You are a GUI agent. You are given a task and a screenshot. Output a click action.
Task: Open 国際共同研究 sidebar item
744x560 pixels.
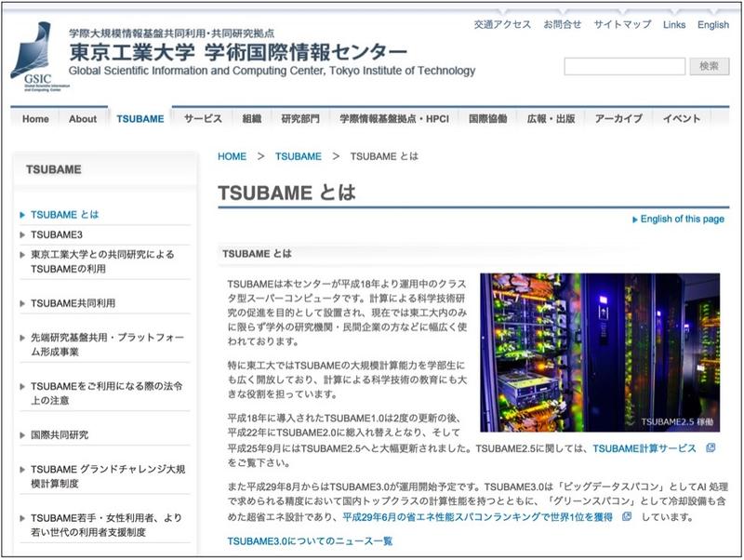pos(60,435)
